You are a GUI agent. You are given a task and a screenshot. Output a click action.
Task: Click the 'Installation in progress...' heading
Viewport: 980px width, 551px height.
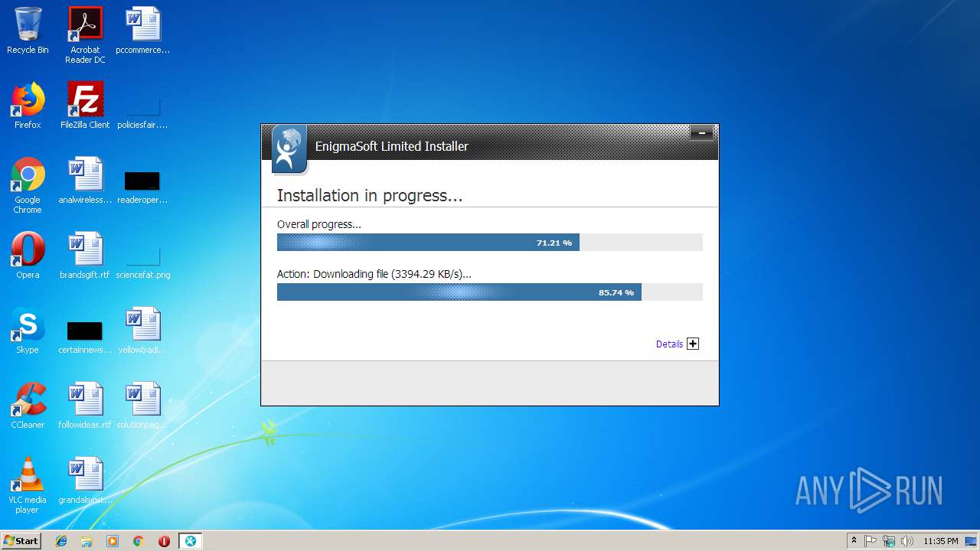click(x=370, y=196)
